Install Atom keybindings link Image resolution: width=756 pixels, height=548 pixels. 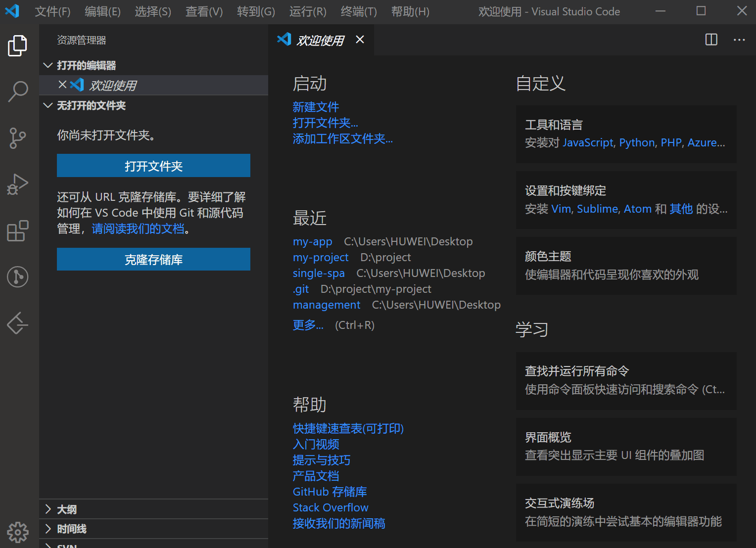point(638,209)
